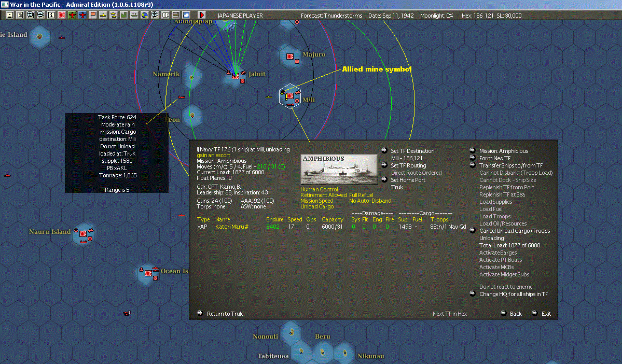This screenshot has height=364, width=622.
Task: Click the 'Endure' column header
Action: (274, 219)
